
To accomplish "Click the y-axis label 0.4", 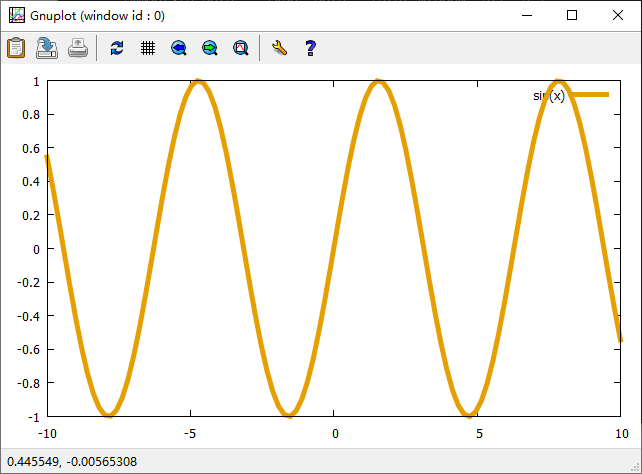I will [31, 181].
